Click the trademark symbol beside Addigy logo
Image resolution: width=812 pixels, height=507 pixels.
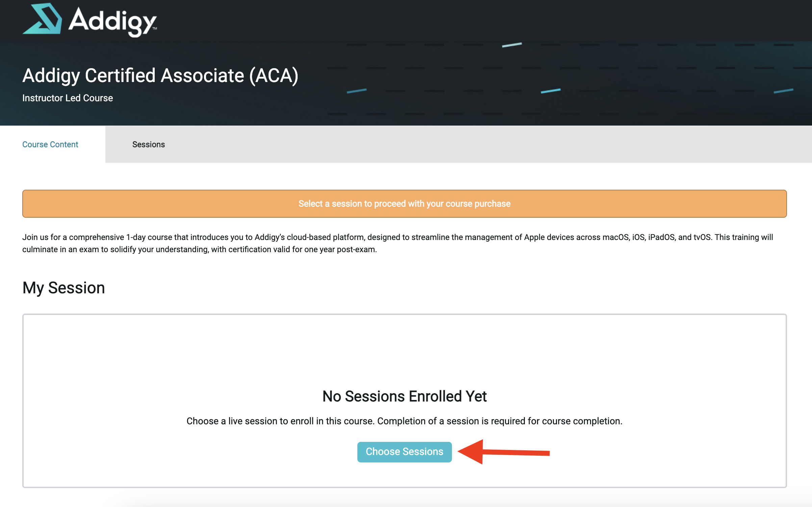(155, 29)
